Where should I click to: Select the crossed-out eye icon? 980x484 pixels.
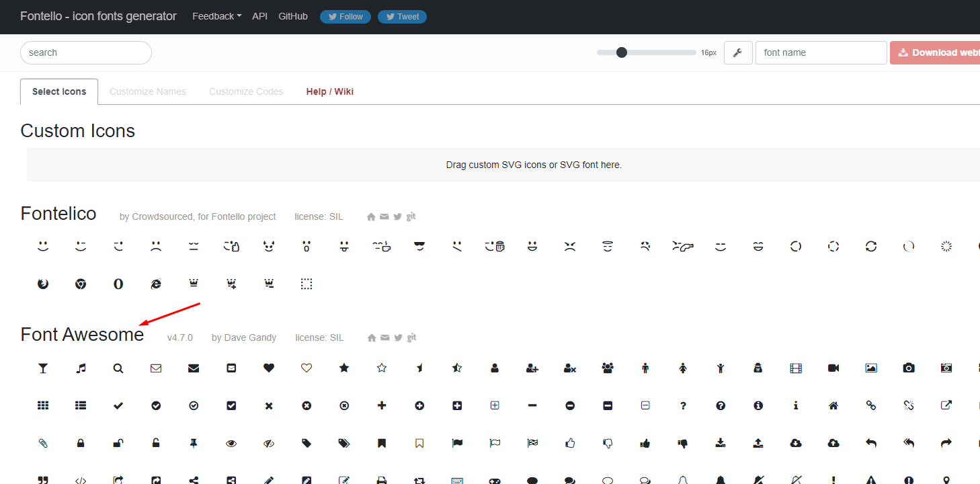click(269, 443)
